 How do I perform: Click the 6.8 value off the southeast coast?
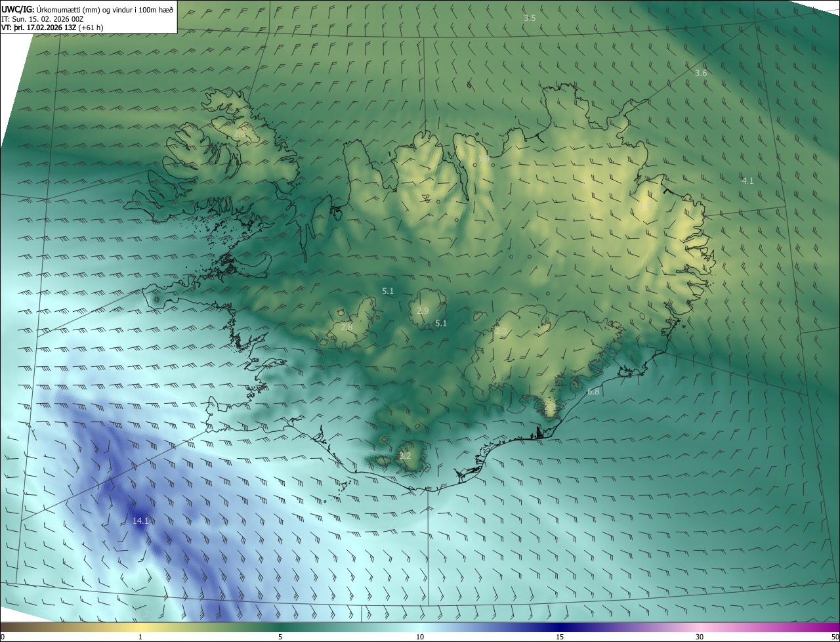[x=593, y=391]
